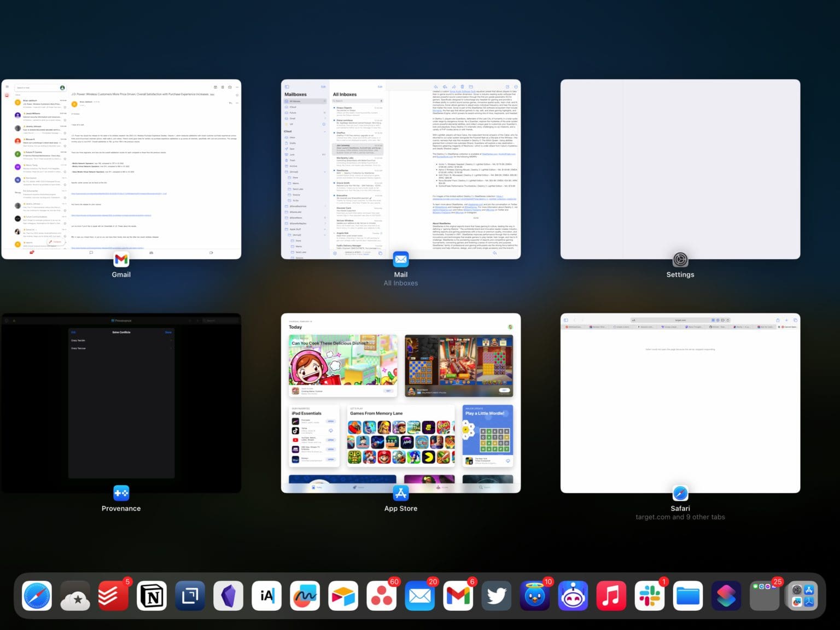Start Airtable from the dock
The width and height of the screenshot is (840, 630).
click(343, 596)
